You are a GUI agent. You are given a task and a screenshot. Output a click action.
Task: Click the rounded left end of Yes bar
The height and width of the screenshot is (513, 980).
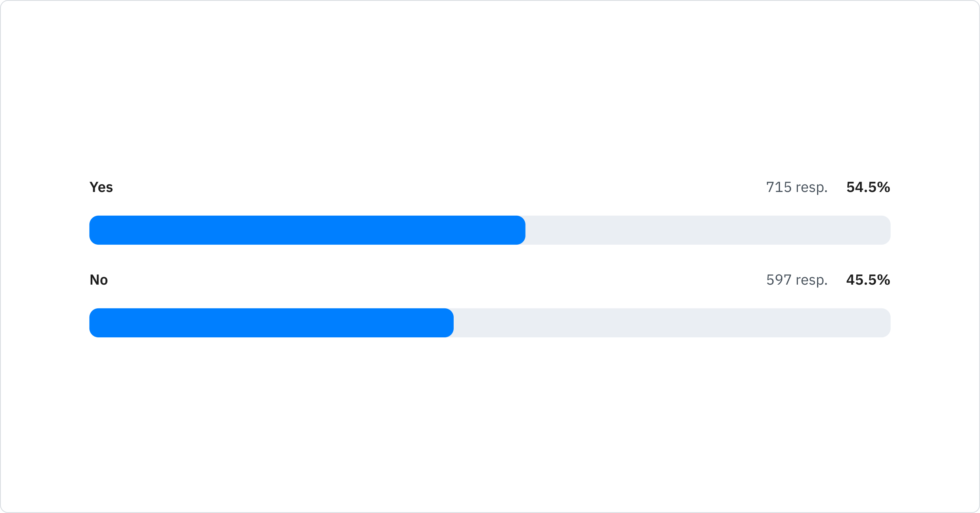[x=95, y=230]
